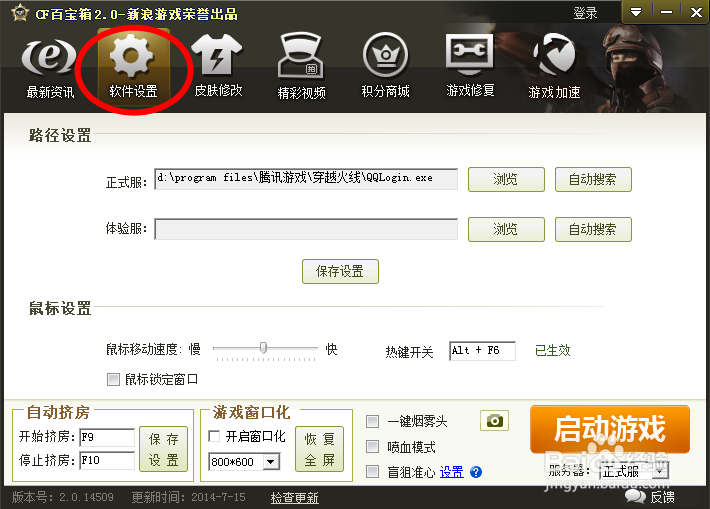
Task: Click the blue question mark help icon
Action: click(476, 472)
